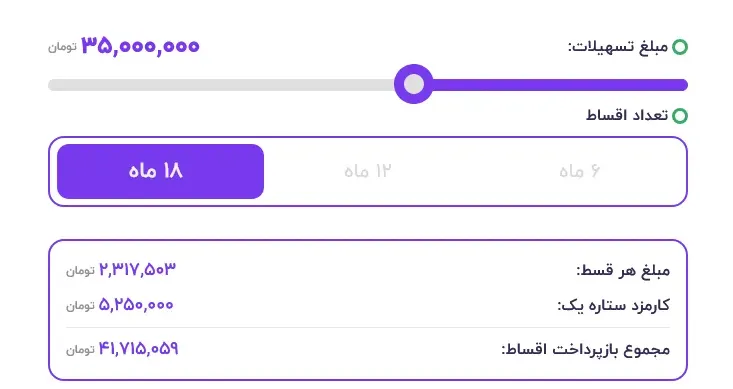Click the gray unfilled part of slider track
Image resolution: width=733 pixels, height=389 pixels.
(222, 85)
